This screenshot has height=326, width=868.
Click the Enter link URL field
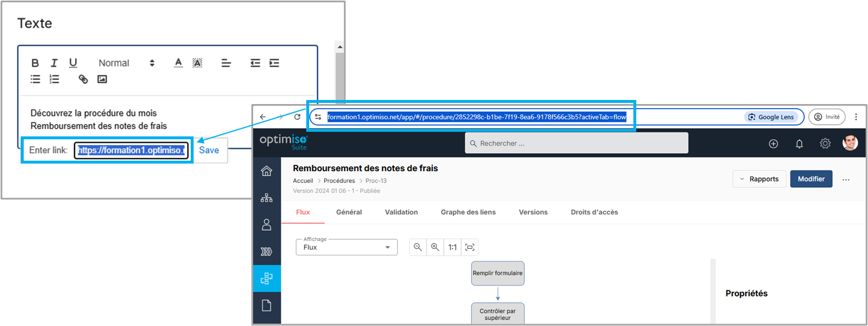132,150
